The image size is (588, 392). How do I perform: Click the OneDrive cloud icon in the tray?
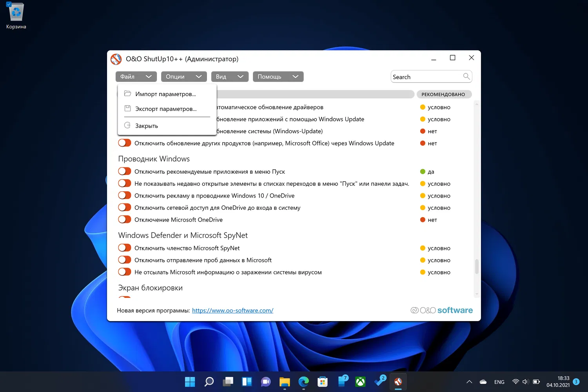click(483, 382)
